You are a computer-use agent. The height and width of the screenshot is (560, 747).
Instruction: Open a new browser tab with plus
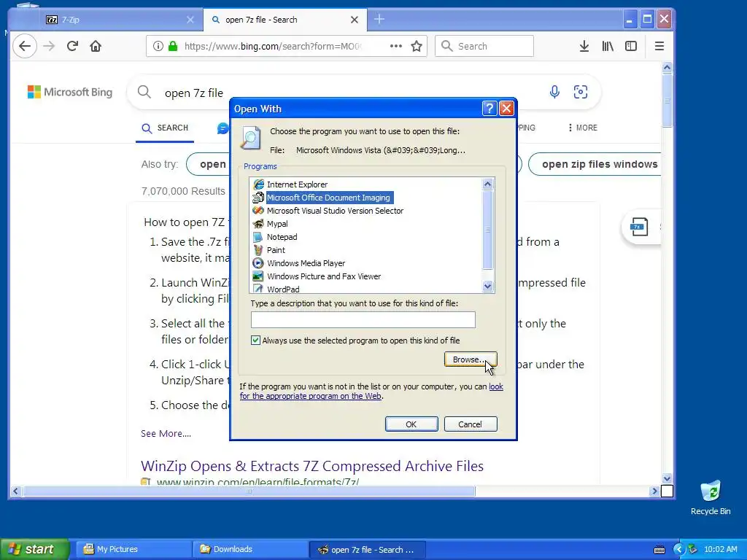click(x=379, y=19)
